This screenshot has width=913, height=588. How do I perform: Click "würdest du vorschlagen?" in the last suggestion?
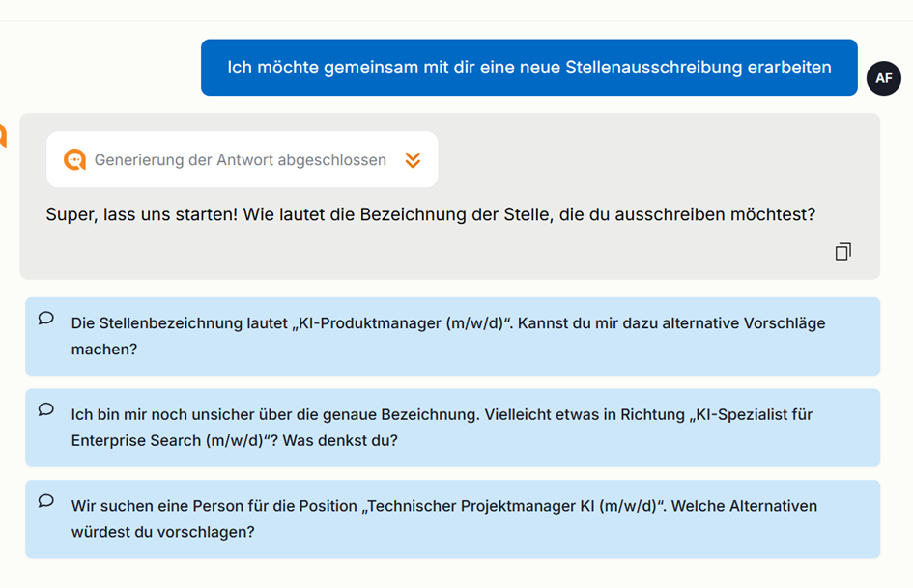[x=163, y=532]
